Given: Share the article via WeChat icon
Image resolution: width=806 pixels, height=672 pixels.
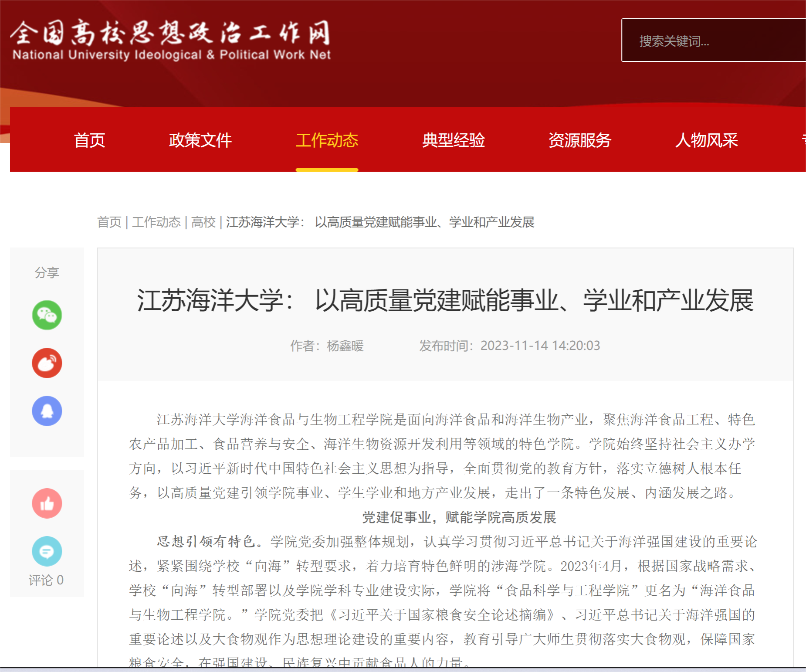Looking at the screenshot, I should pos(47,315).
